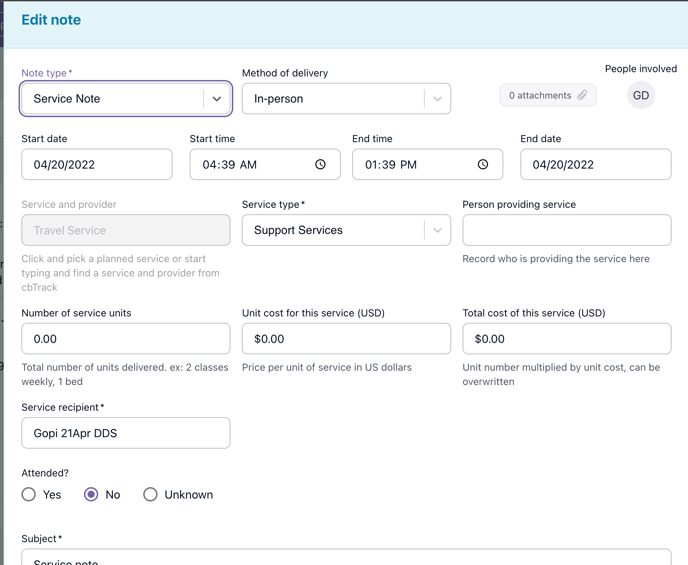This screenshot has height=565, width=688.
Task: Select the No attended radio button
Action: click(x=91, y=494)
